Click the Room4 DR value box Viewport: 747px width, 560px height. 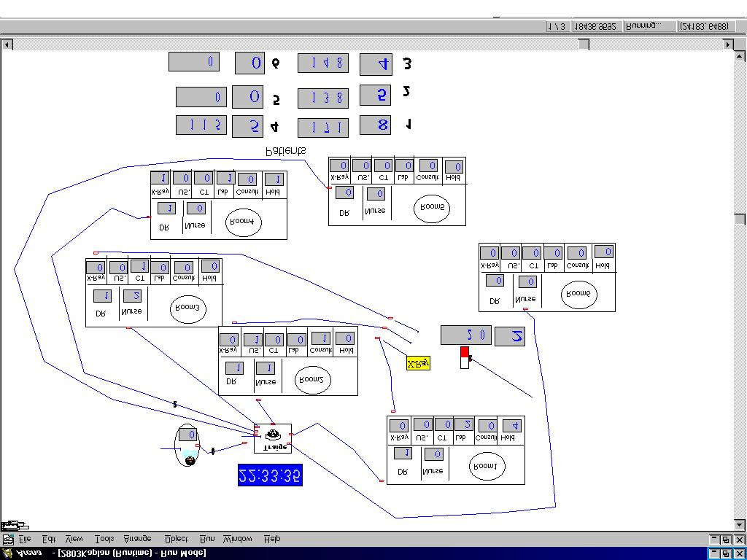click(x=166, y=208)
